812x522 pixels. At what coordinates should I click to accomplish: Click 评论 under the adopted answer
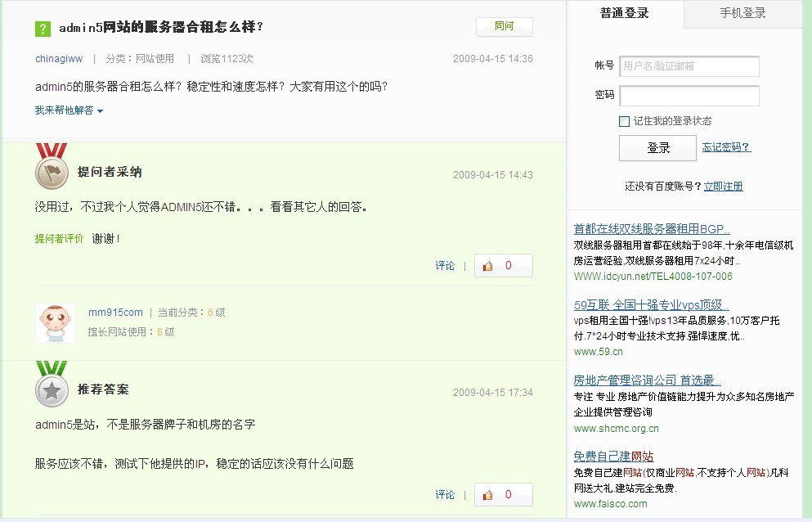pyautogui.click(x=445, y=266)
